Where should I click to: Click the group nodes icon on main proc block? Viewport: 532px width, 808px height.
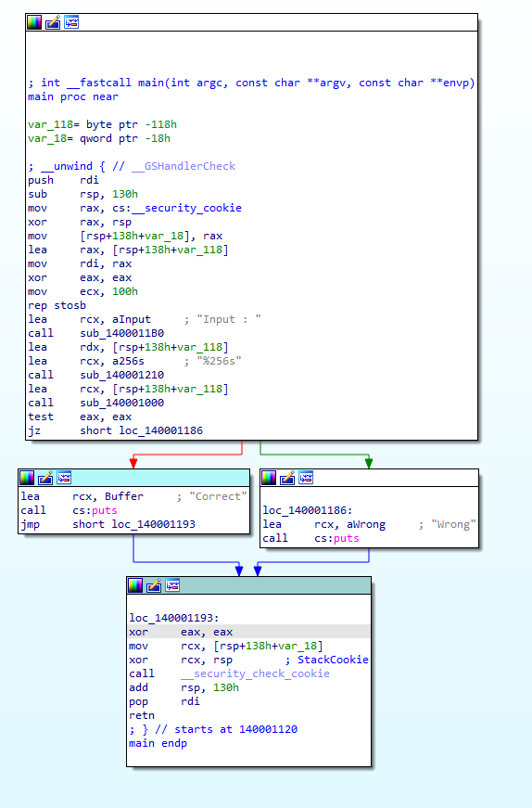[x=71, y=22]
